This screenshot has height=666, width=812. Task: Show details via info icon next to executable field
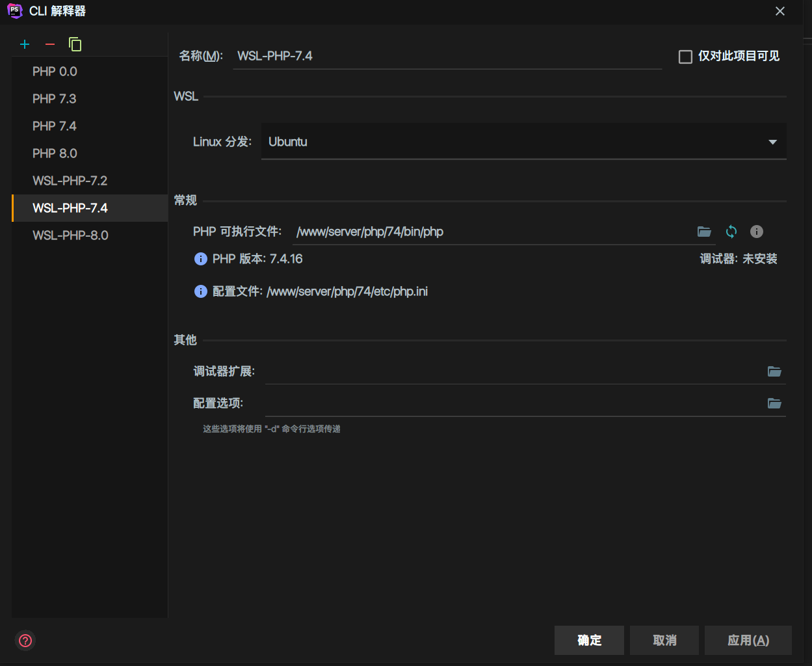756,232
